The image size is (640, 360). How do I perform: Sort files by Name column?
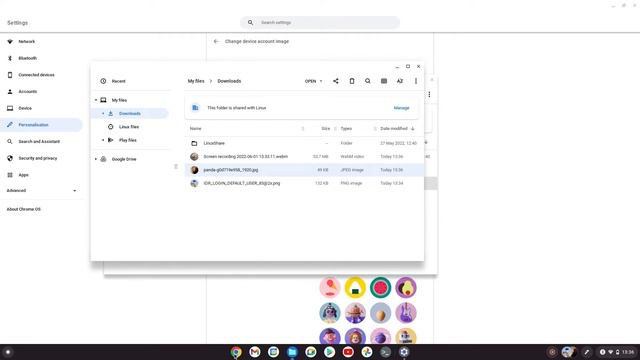point(196,129)
